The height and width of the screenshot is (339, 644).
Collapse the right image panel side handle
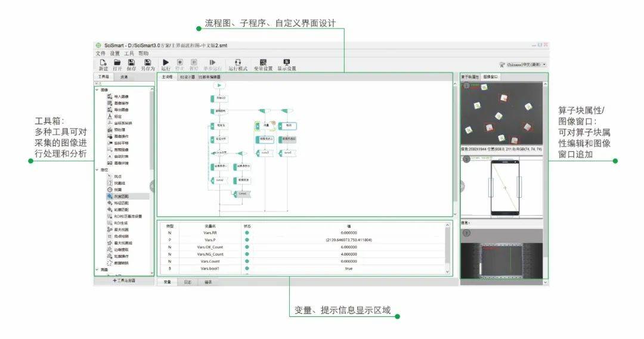point(462,186)
